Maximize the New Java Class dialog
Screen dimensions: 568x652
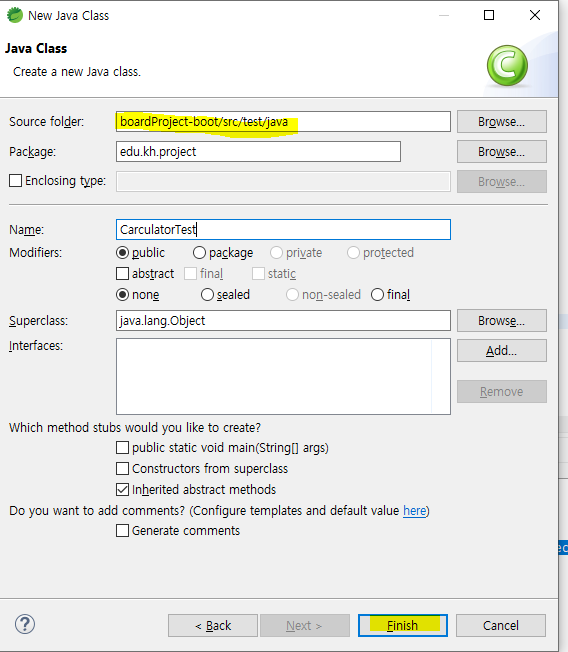[x=489, y=15]
